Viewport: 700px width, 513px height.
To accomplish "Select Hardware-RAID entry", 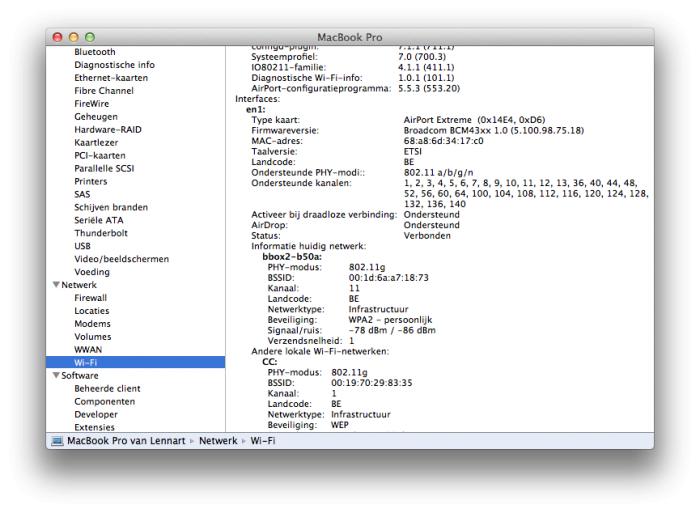I will tap(108, 129).
